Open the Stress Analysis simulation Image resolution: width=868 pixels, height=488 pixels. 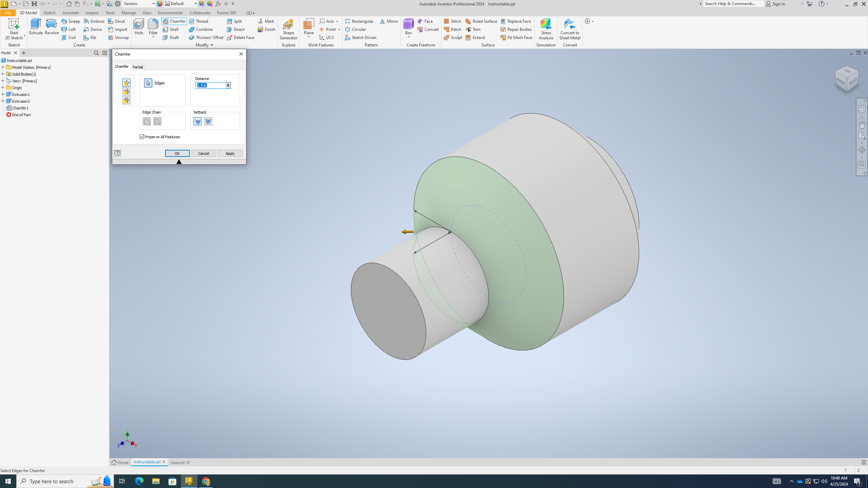[546, 29]
